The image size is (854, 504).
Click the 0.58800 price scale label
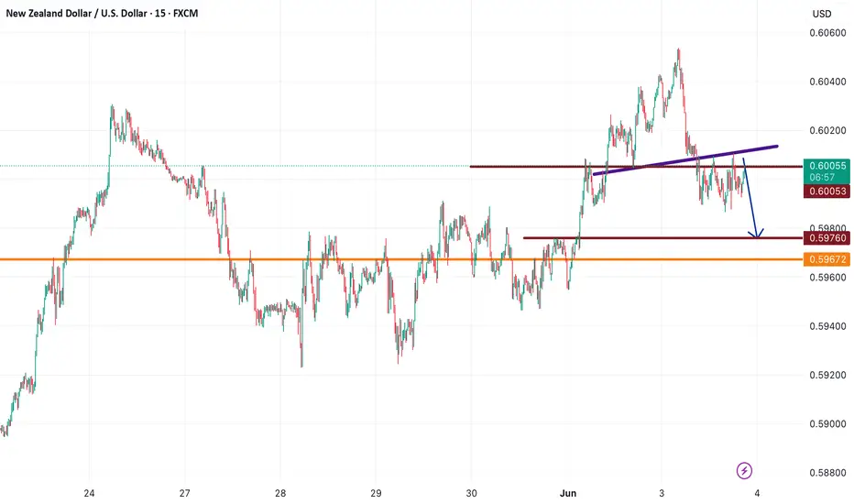tap(827, 473)
